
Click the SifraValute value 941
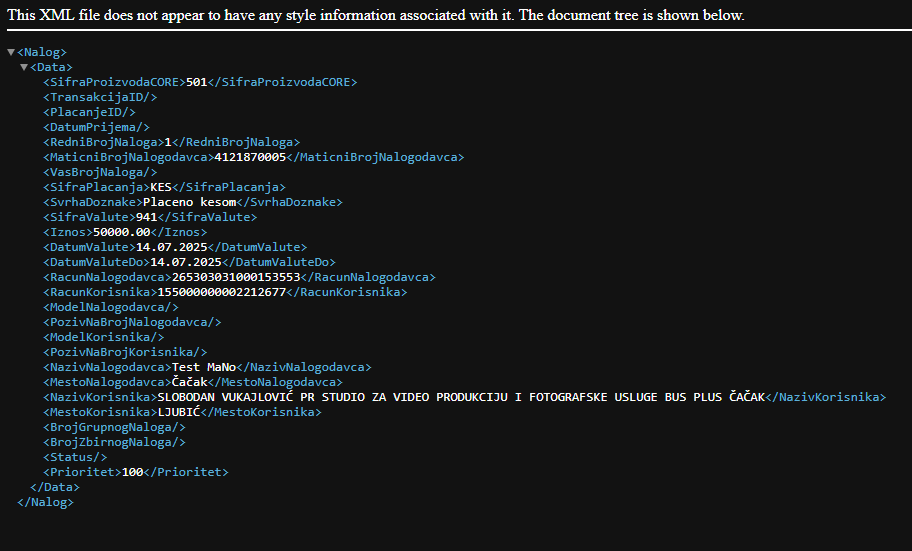click(x=146, y=217)
